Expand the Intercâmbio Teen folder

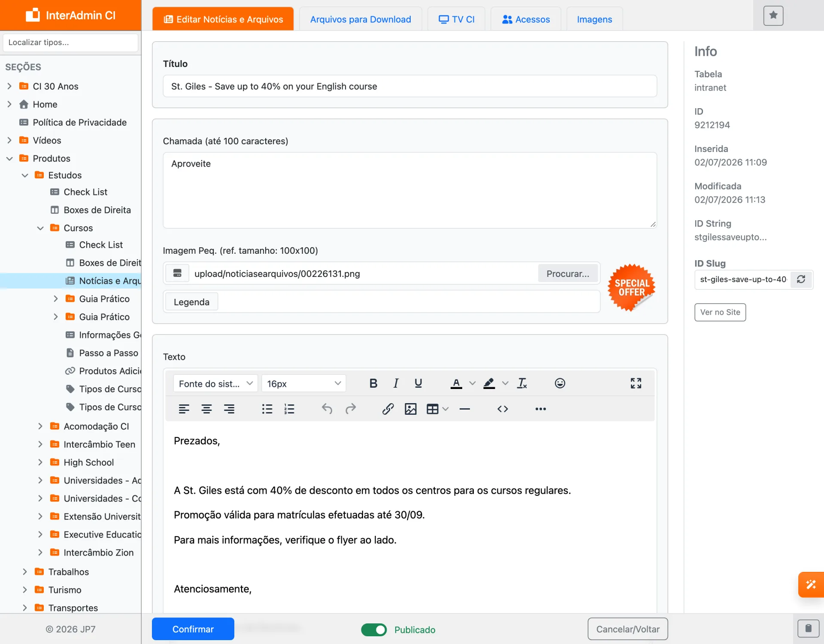click(40, 444)
